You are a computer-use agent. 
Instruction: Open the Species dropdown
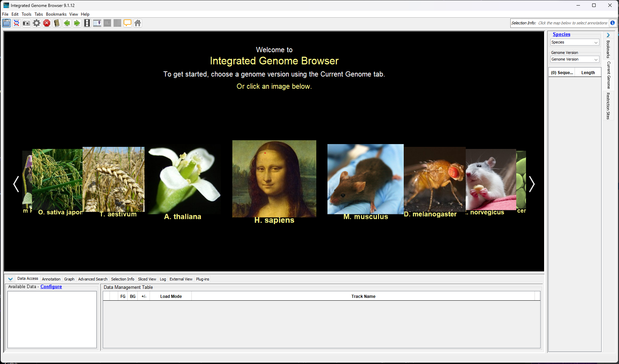(574, 42)
